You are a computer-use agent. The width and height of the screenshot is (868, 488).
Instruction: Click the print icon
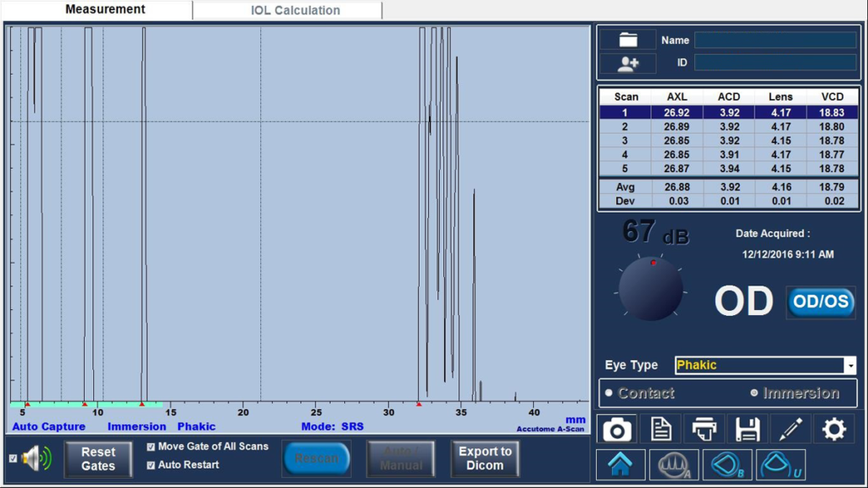click(703, 428)
